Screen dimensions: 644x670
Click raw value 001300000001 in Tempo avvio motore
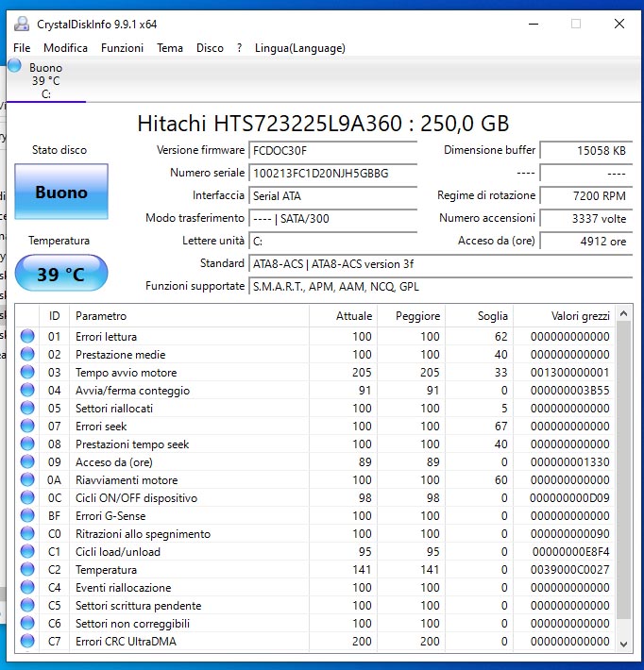pos(570,372)
